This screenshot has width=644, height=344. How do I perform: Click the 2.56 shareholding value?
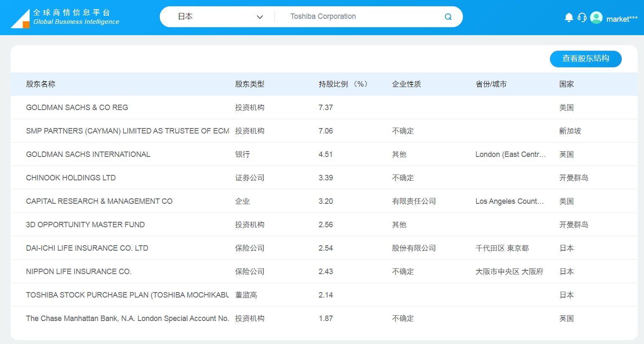coord(326,225)
